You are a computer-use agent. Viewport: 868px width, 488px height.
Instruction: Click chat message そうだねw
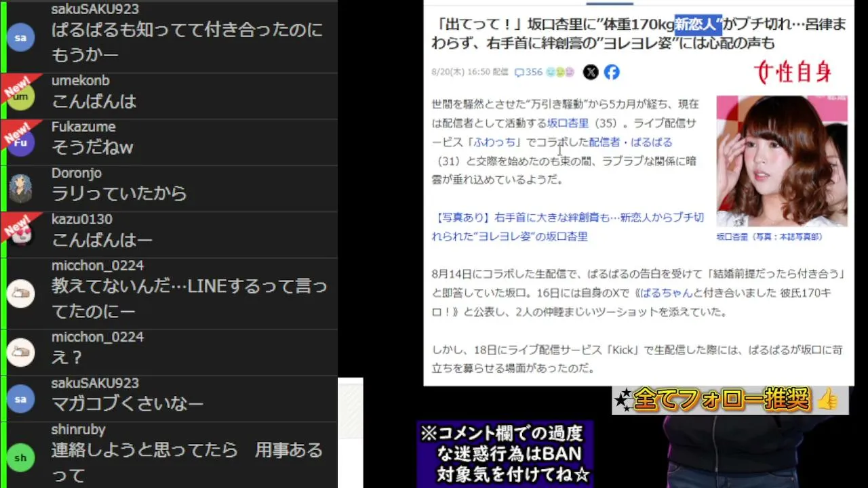tap(92, 147)
